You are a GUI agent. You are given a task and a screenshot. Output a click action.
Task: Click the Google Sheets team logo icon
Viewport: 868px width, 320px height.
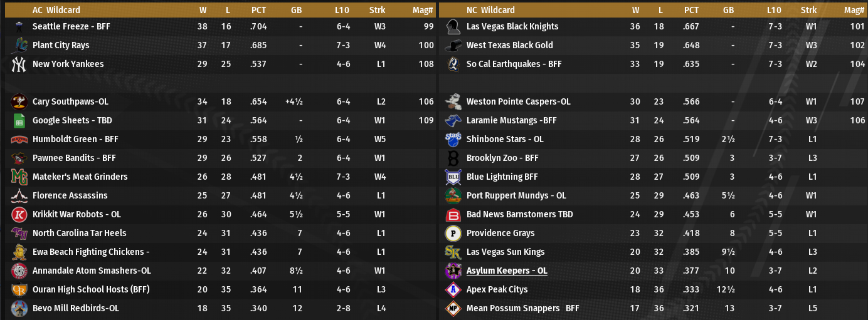pos(18,121)
